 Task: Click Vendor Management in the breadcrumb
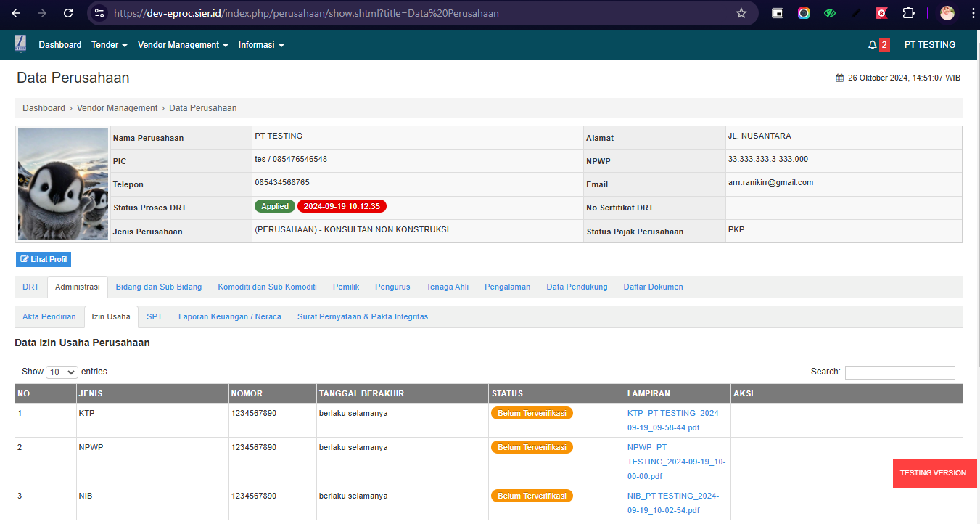(x=117, y=108)
